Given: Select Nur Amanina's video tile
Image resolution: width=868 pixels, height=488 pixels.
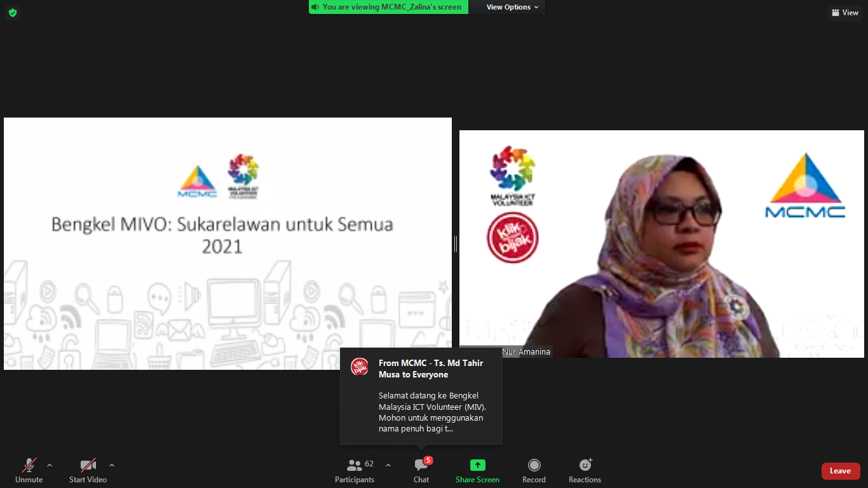Looking at the screenshot, I should pyautogui.click(x=661, y=243).
